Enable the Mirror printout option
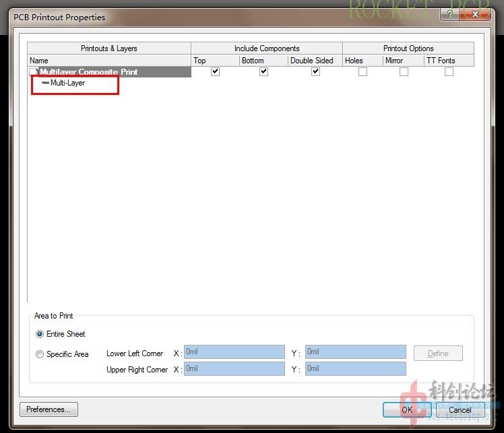The width and height of the screenshot is (504, 433). coord(404,71)
